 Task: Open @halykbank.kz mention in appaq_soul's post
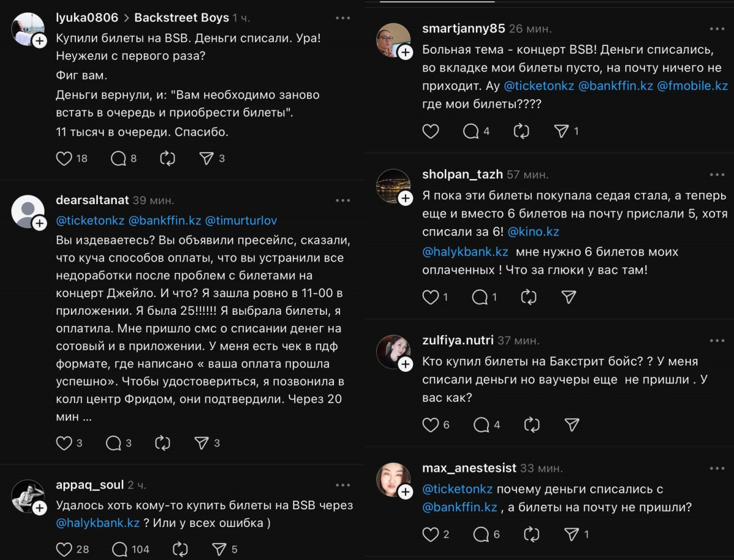[98, 523]
